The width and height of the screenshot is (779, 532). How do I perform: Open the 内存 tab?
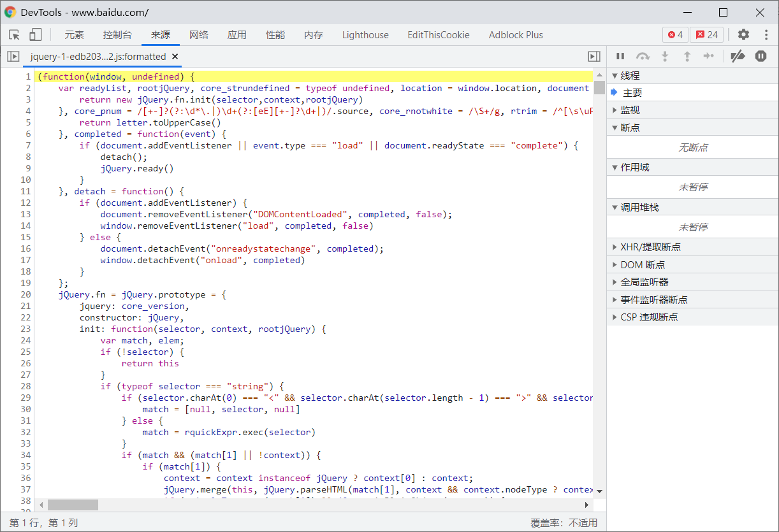tap(314, 35)
